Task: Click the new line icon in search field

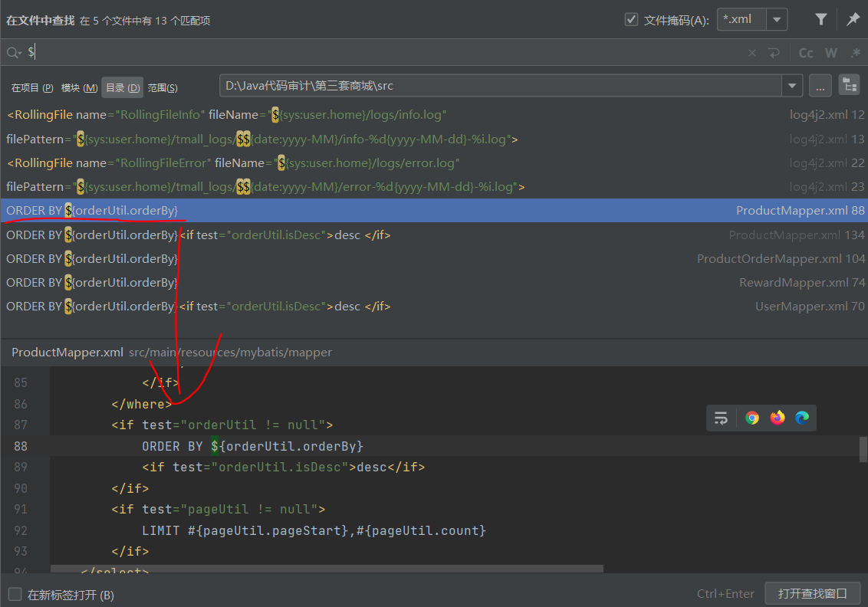Action: [x=774, y=53]
